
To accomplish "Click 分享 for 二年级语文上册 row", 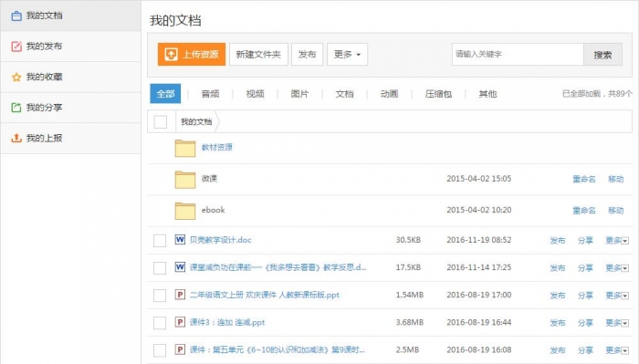I will tap(585, 296).
